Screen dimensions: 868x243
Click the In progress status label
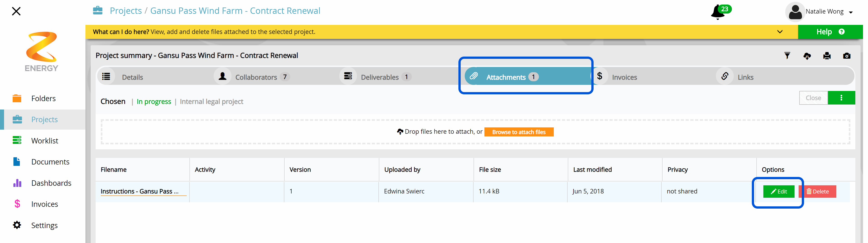(154, 101)
